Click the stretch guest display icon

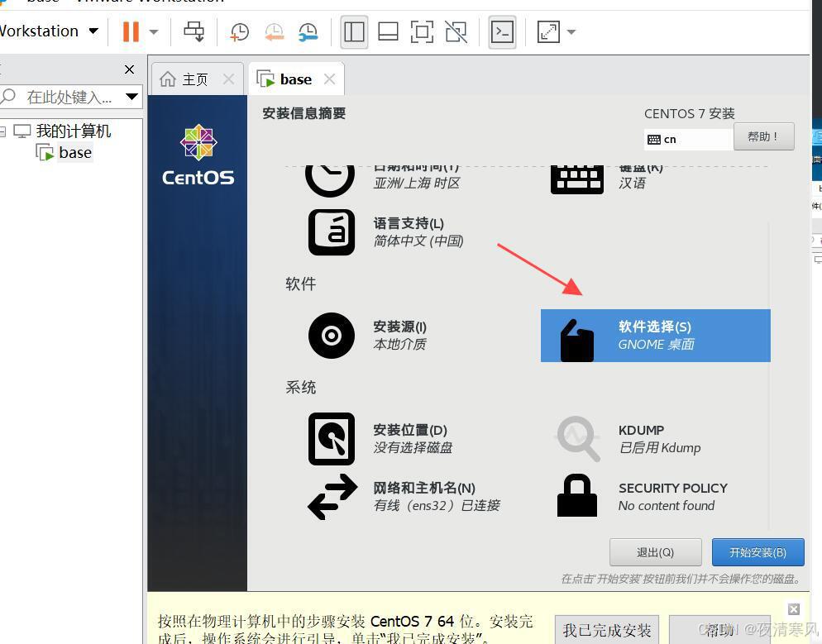[548, 32]
